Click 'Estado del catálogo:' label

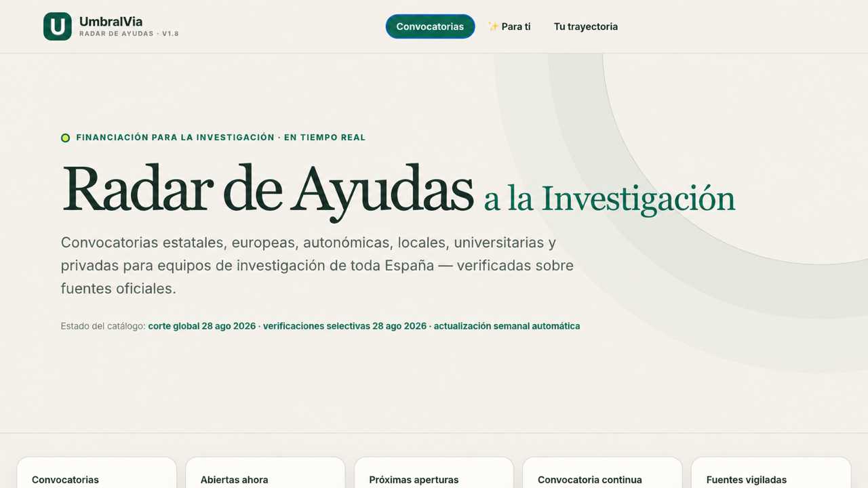click(x=103, y=326)
